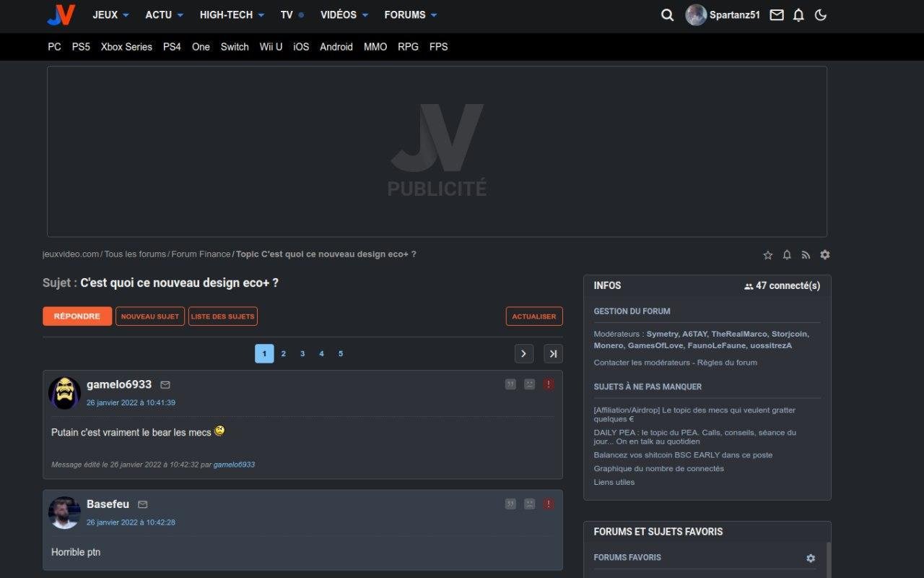Screen dimensions: 924x578
Task: Select the Xbox Series platform tab
Action: 126,47
